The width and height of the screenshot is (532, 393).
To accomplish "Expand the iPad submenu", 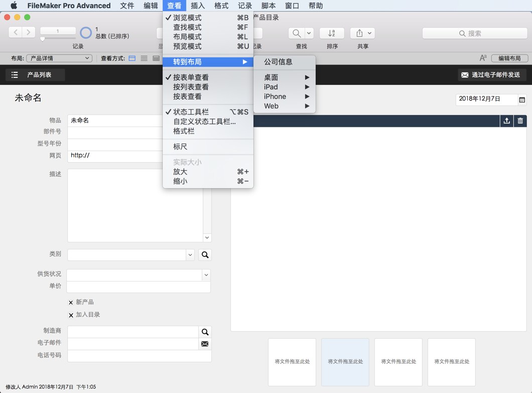I will (285, 87).
